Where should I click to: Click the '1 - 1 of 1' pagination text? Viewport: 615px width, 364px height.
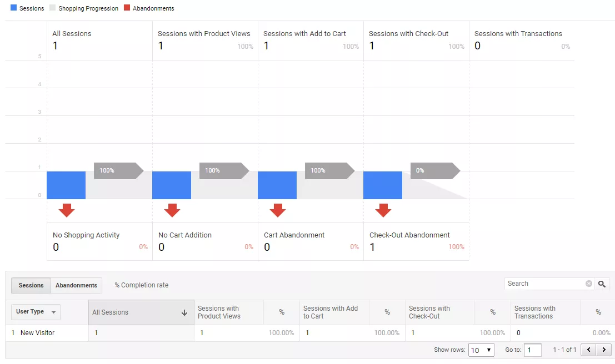coord(564,350)
